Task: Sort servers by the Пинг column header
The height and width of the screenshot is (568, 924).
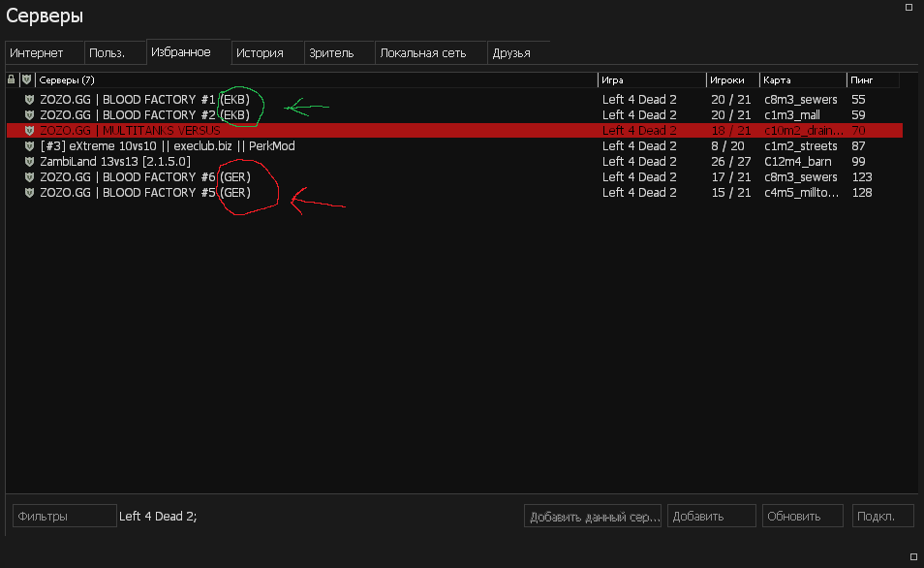Action: point(872,79)
